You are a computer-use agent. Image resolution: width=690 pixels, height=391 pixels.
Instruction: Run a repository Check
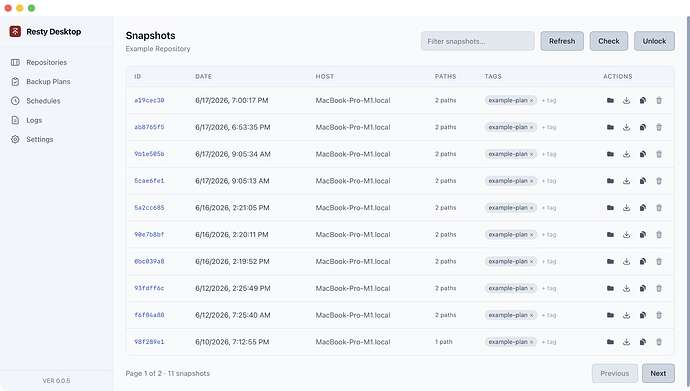[609, 41]
